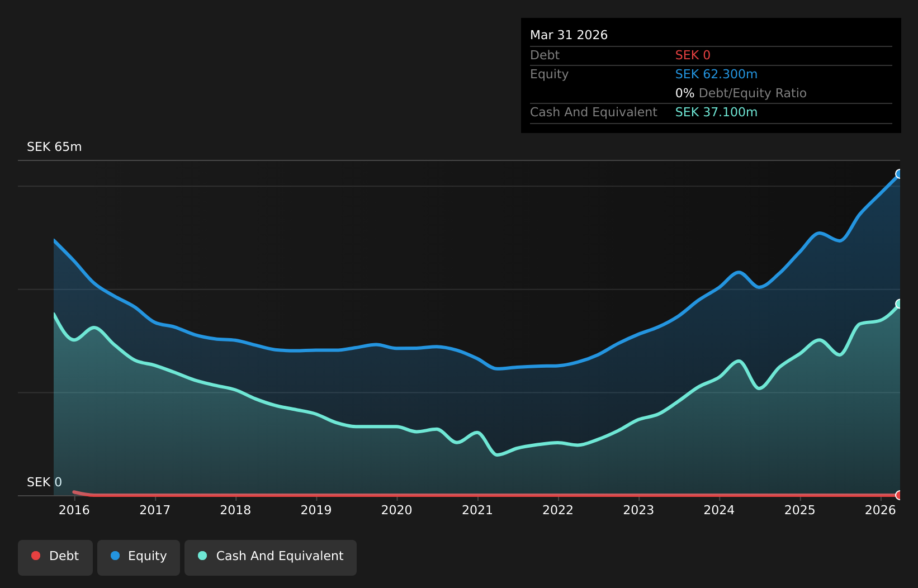Toggle the Cash And Equivalent legend button
The image size is (918, 588).
pos(271,557)
